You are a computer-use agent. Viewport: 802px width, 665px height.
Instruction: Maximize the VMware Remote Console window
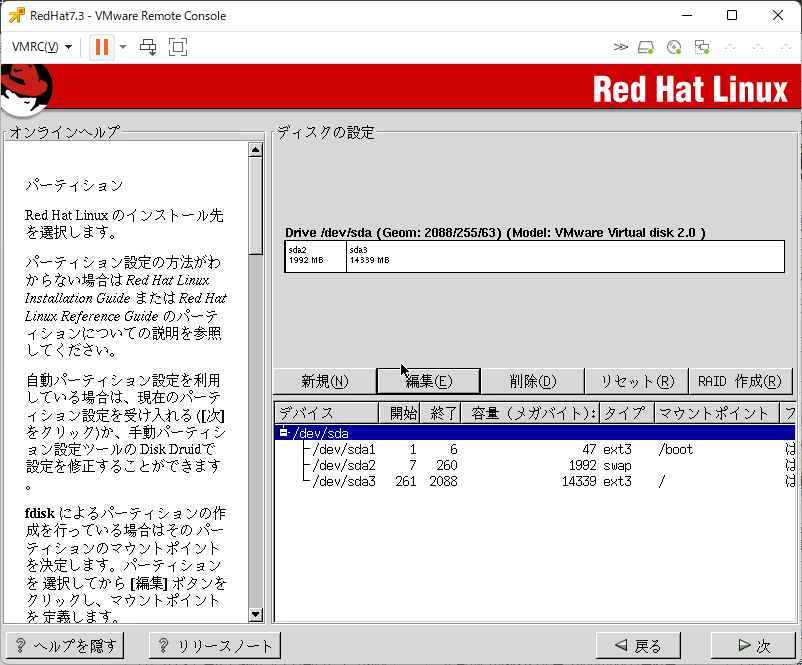(x=732, y=15)
